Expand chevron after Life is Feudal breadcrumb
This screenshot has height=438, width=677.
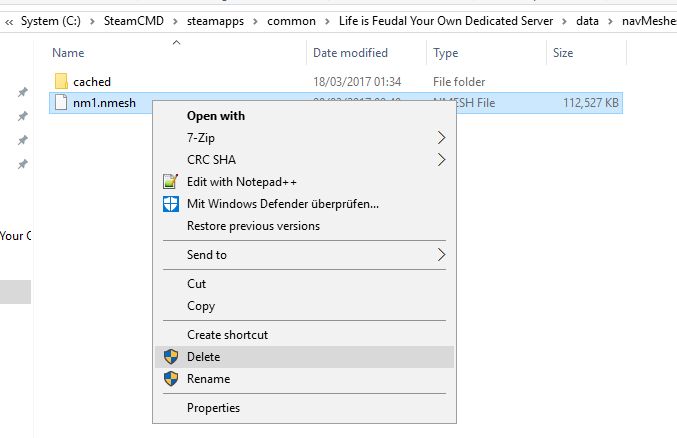click(x=564, y=22)
